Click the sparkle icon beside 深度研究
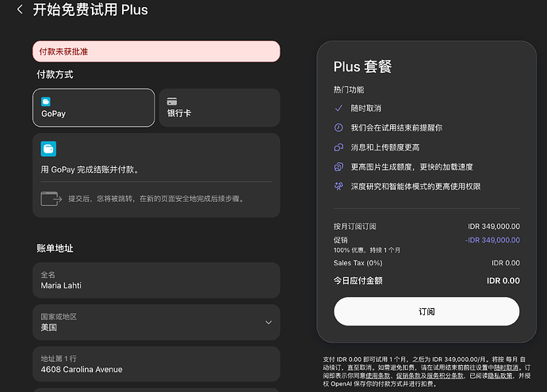This screenshot has width=547, height=392. (x=339, y=186)
